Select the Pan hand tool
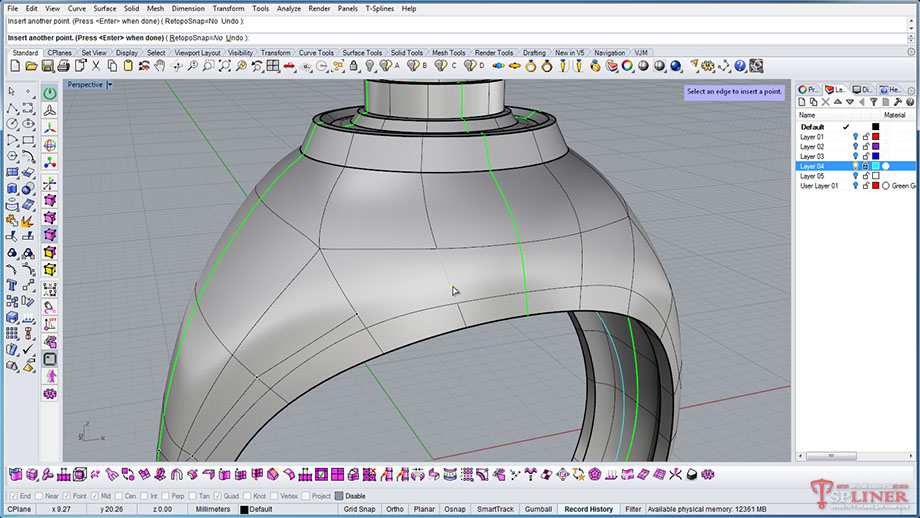This screenshot has height=518, width=920. coord(159,66)
